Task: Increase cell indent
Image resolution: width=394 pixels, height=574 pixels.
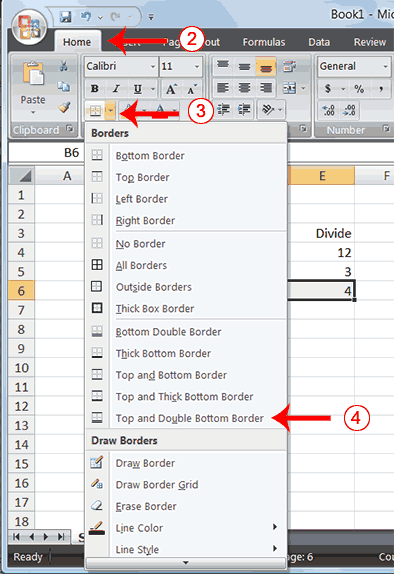Action: tap(244, 109)
